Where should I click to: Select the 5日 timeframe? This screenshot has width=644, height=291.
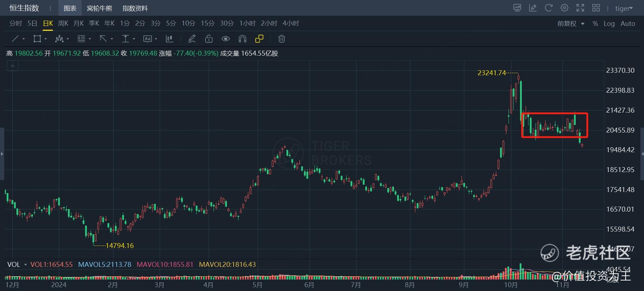pyautogui.click(x=32, y=23)
